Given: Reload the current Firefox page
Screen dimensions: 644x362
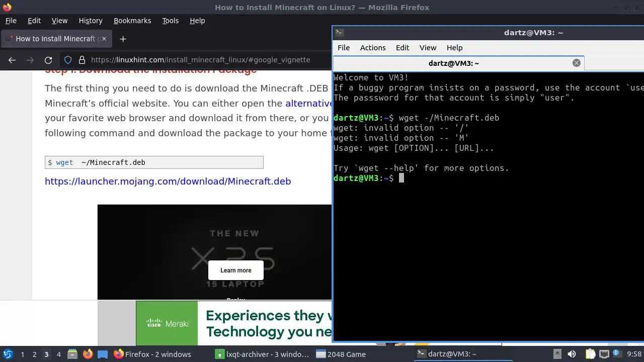Looking at the screenshot, I should click(48, 60).
